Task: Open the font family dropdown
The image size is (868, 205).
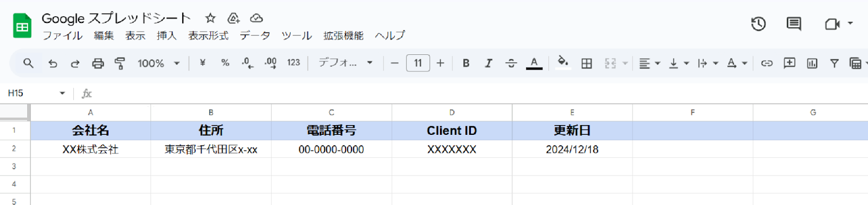Action: tap(346, 63)
